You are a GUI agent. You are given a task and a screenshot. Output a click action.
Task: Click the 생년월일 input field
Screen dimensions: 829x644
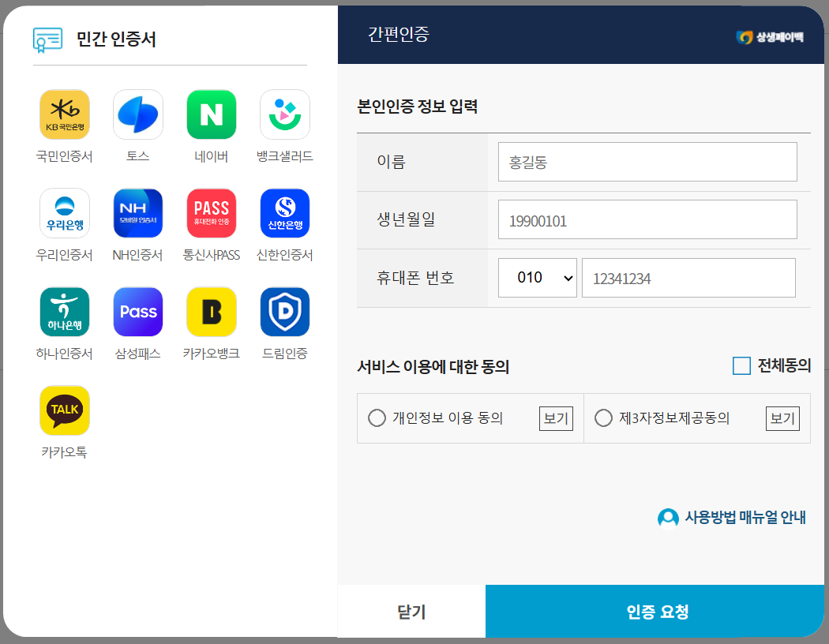pos(647,219)
